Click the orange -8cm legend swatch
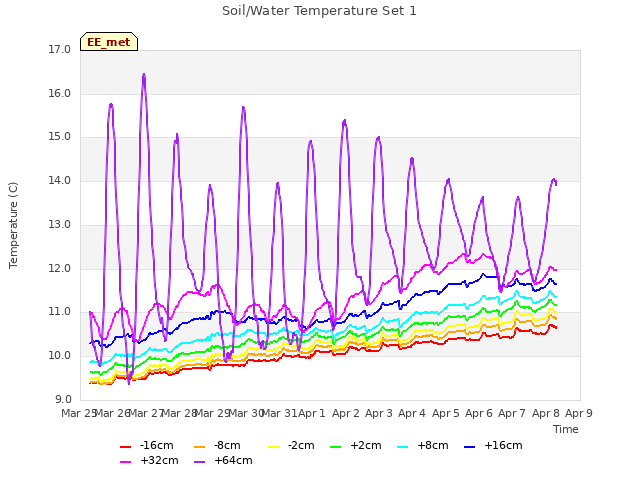640x480 pixels. click(x=200, y=447)
